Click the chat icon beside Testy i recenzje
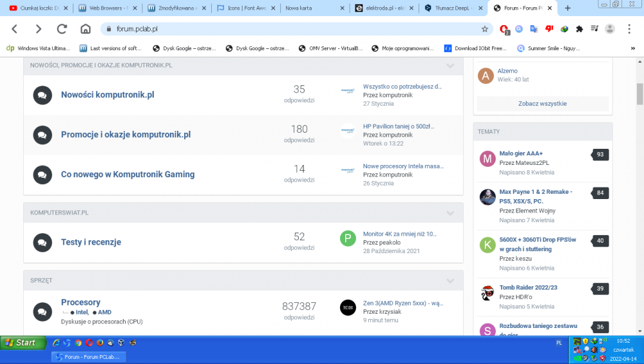 pos(42,242)
